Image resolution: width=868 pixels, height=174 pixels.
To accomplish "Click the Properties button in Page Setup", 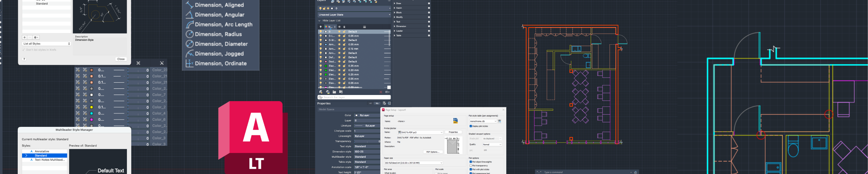I will tap(453, 132).
